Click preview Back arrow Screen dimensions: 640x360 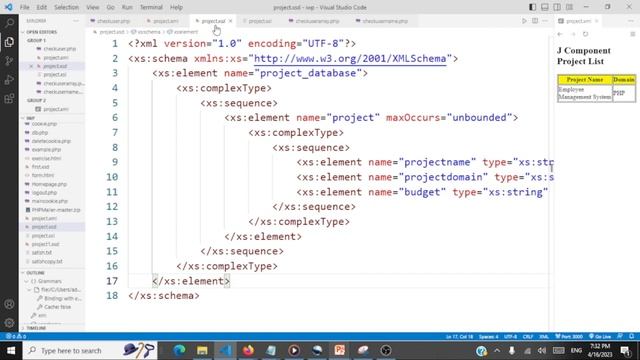pos(560,34)
